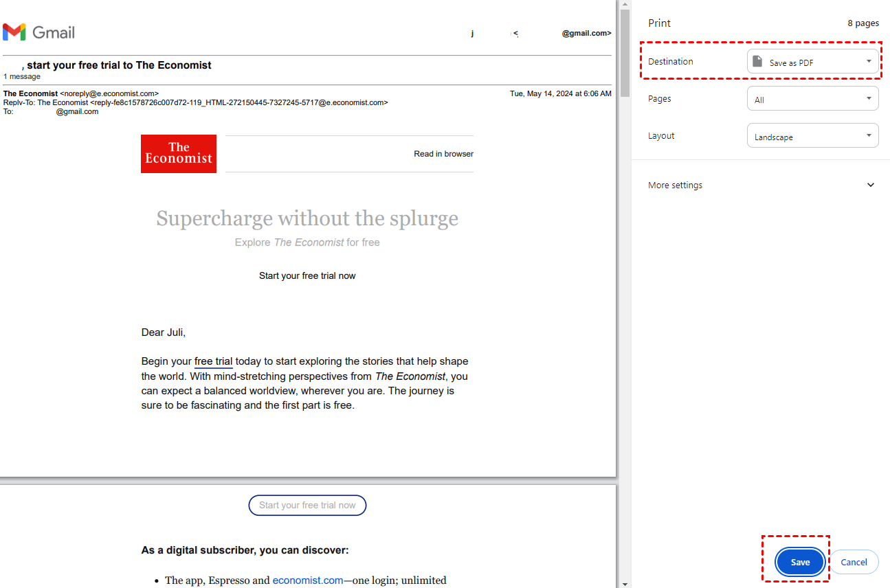
Task: Click the Dear Juli, greeting
Action: coord(164,332)
